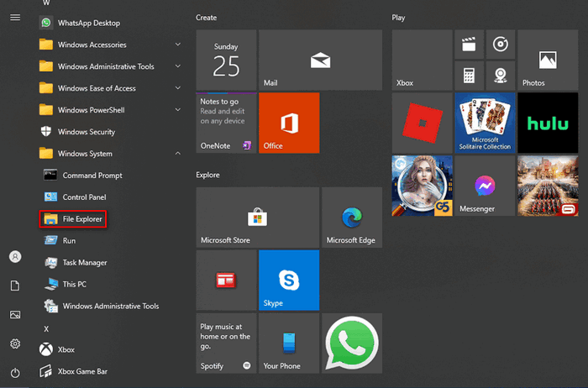Open the Groove Music tile
Viewport: 588px width, 388px height.
(501, 45)
